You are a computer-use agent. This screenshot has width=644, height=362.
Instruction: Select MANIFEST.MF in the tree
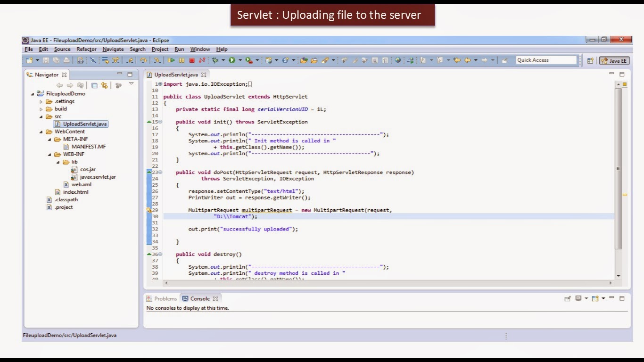(x=84, y=147)
